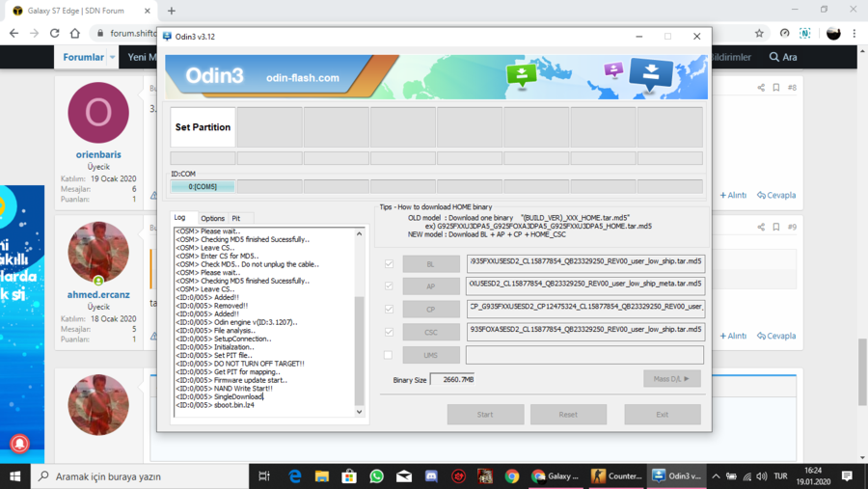Screen dimensions: 868x489
Task: Click the AP file button
Action: tap(431, 286)
